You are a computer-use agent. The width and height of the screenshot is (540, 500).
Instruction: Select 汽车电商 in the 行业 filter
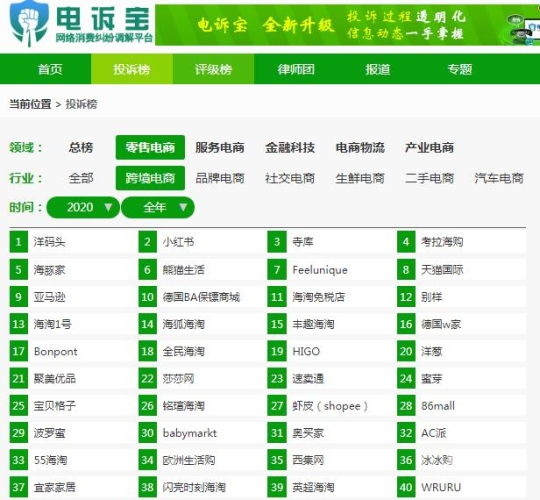point(499,178)
